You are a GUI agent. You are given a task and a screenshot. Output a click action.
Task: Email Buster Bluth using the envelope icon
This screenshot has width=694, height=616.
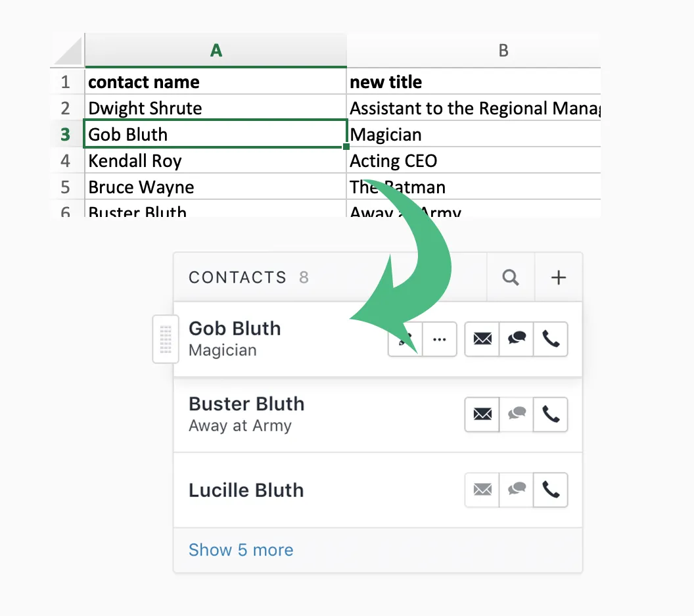click(x=482, y=415)
